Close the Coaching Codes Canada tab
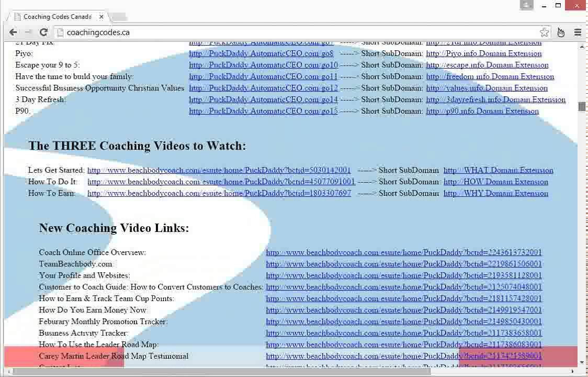Image resolution: width=588 pixels, height=377 pixels. (x=101, y=17)
